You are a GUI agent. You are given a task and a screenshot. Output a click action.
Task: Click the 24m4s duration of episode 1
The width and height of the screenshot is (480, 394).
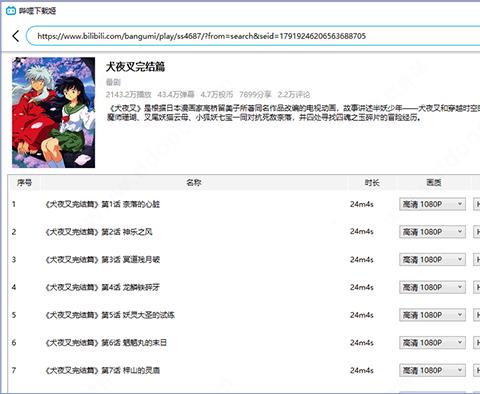pos(362,204)
